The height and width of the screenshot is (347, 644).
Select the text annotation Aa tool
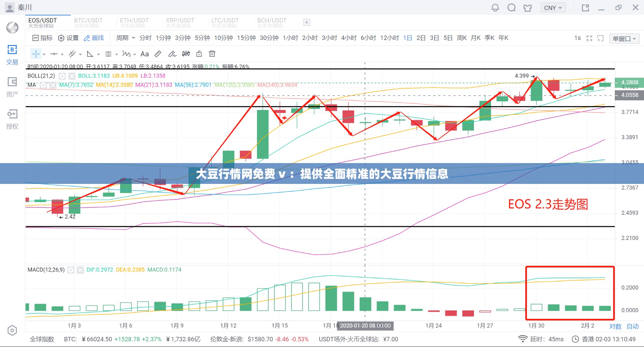click(x=145, y=54)
